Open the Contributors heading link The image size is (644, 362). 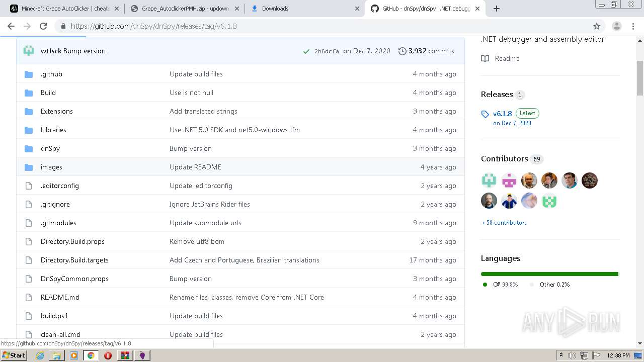click(504, 159)
